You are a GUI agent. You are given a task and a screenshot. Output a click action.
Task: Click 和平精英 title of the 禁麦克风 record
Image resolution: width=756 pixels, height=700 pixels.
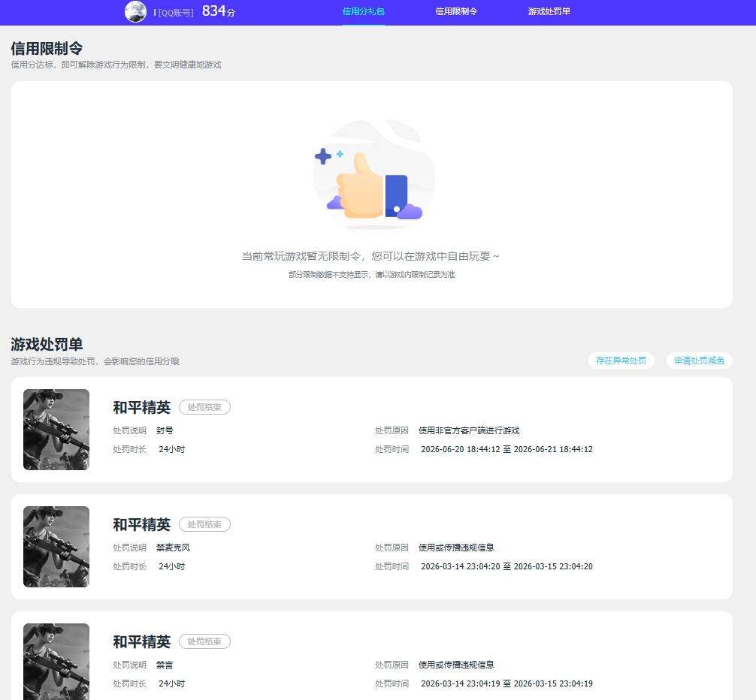click(x=142, y=525)
